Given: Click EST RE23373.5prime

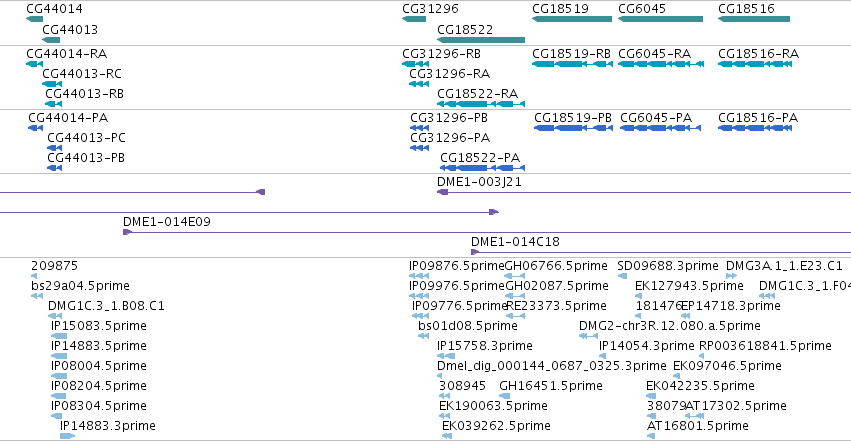Looking at the screenshot, I should click(516, 316).
